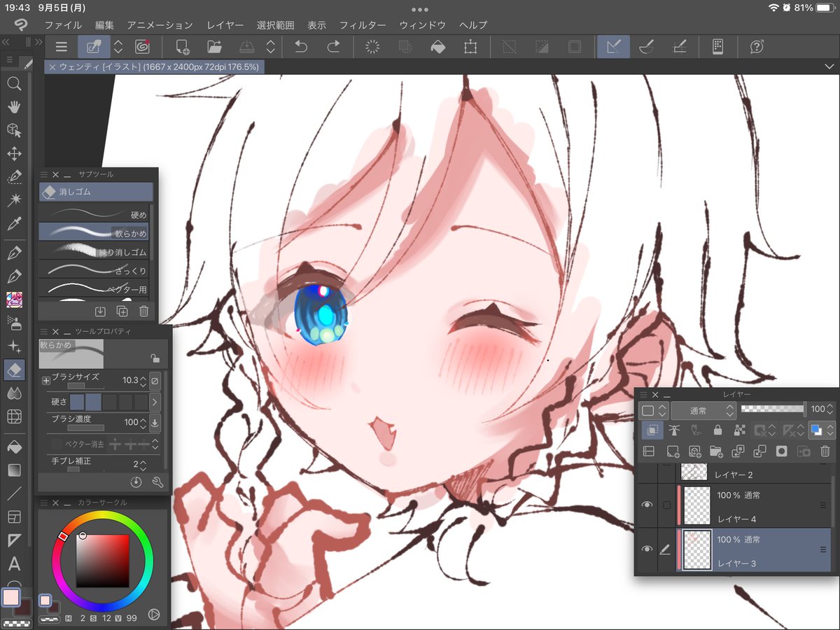The width and height of the screenshot is (840, 630).
Task: Click the Clear canvas spinner icon
Action: pyautogui.click(x=372, y=47)
